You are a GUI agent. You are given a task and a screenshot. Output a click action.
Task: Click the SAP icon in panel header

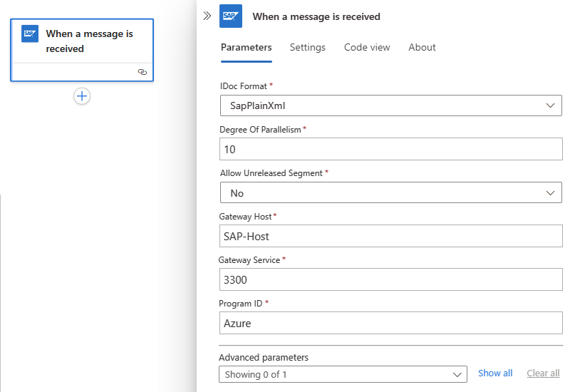coord(231,16)
